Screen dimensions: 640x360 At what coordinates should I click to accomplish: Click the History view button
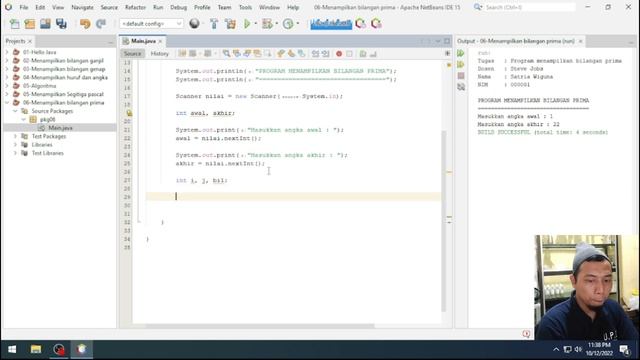[x=160, y=54]
